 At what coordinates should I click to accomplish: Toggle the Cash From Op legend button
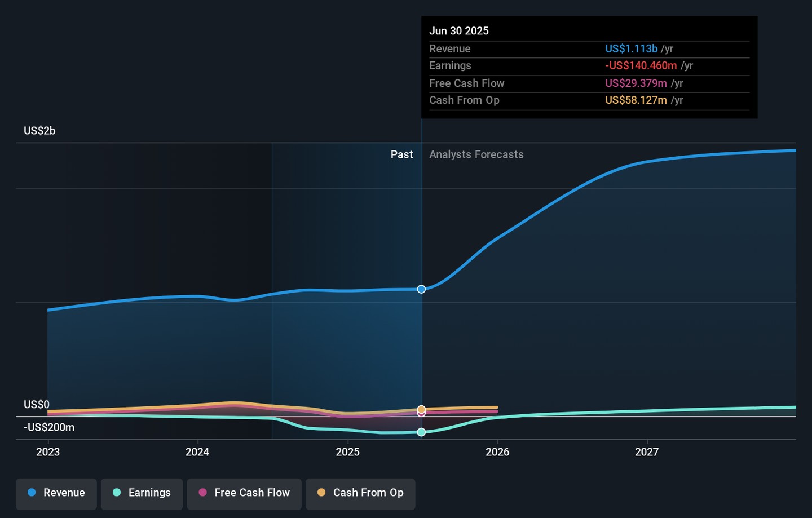click(360, 493)
